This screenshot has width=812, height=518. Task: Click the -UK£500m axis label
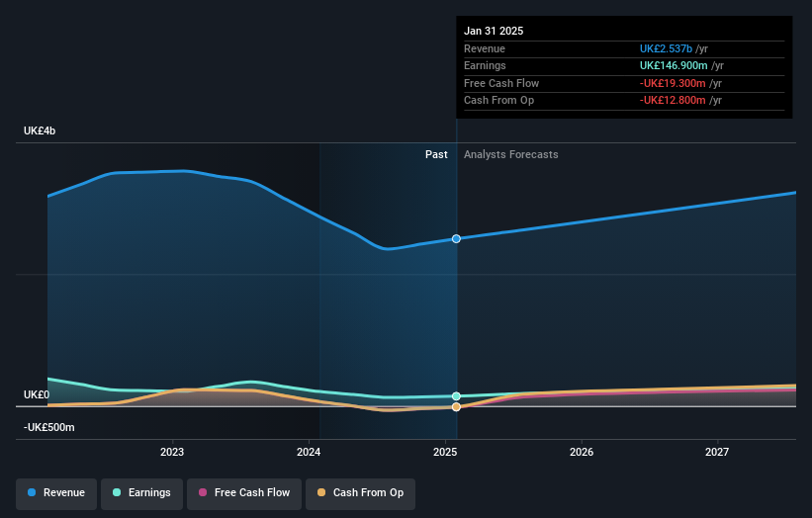tap(49, 427)
